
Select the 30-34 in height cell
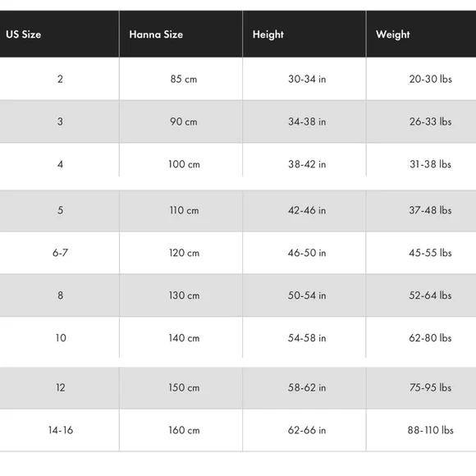pyautogui.click(x=304, y=79)
